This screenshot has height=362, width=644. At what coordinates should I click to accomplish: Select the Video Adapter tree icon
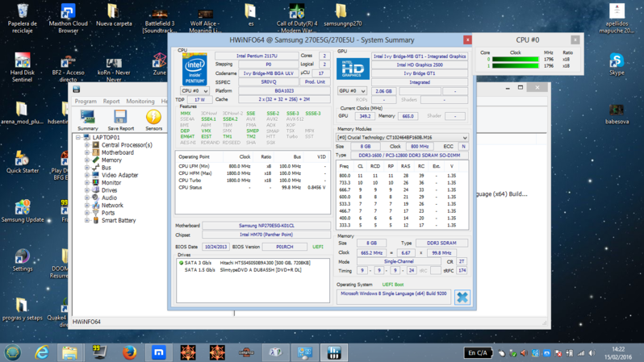[x=96, y=175]
